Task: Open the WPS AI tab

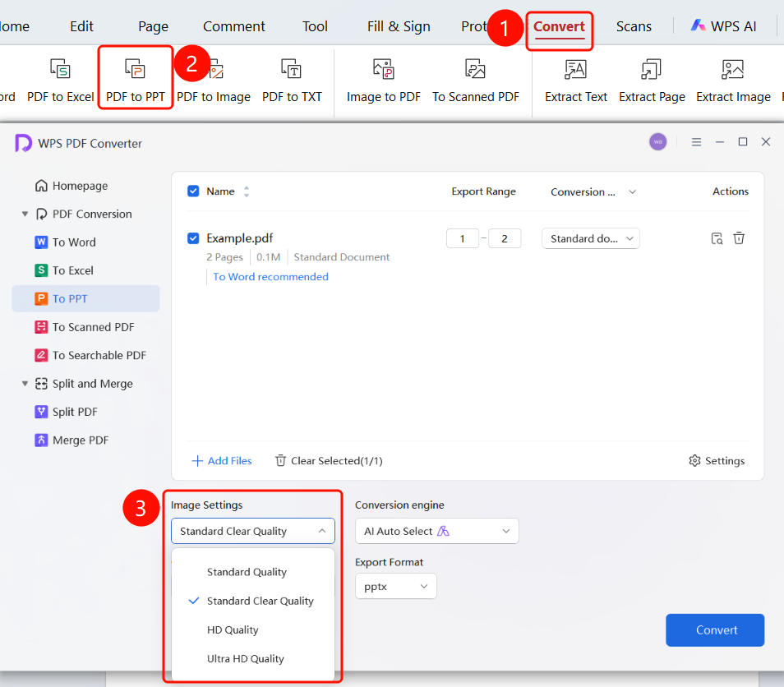Action: point(723,26)
